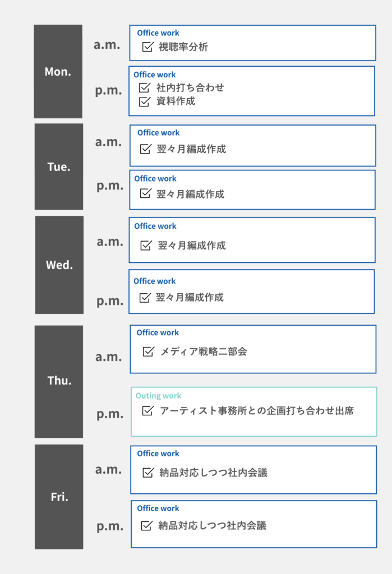Toggle Friday a.m. 納品対応 checkbox
The width and height of the screenshot is (392, 574).
pos(148,473)
